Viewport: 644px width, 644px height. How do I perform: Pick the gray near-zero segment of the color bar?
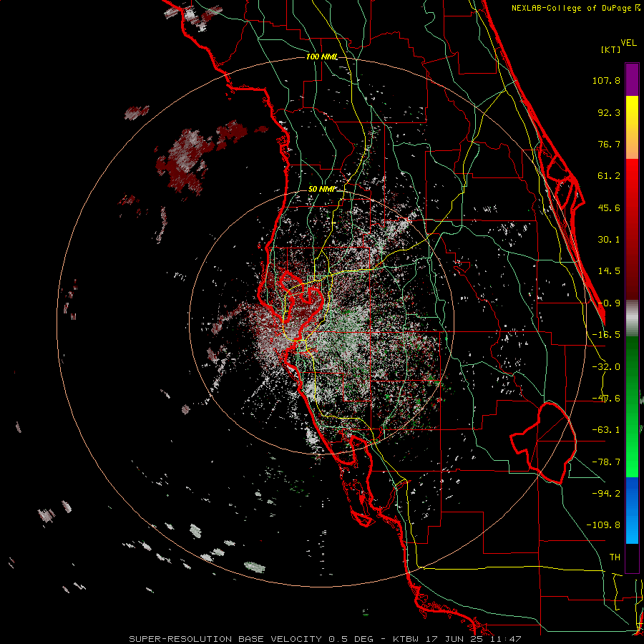coord(632,318)
